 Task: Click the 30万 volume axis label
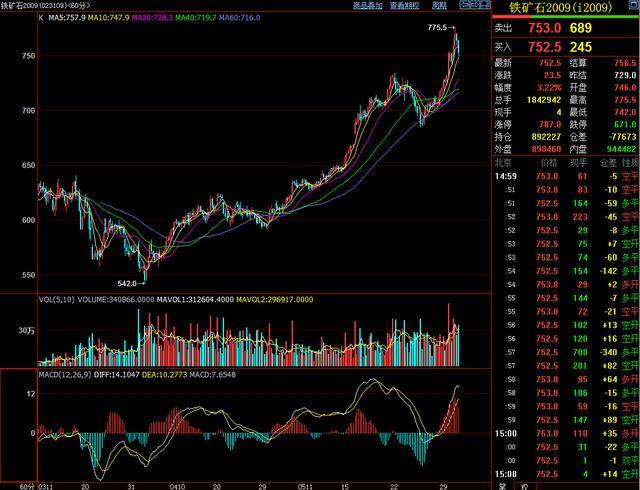click(x=27, y=330)
